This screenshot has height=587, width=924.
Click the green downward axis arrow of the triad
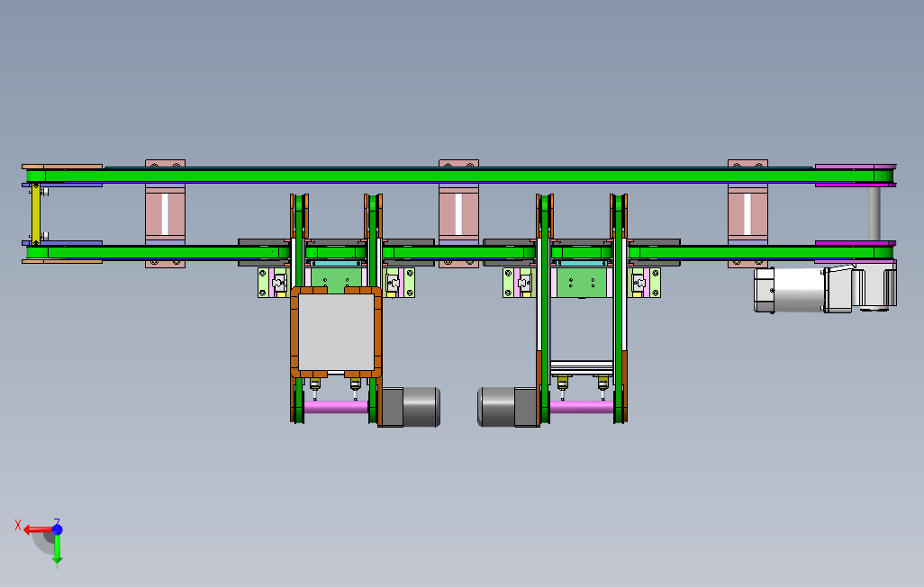click(x=57, y=549)
